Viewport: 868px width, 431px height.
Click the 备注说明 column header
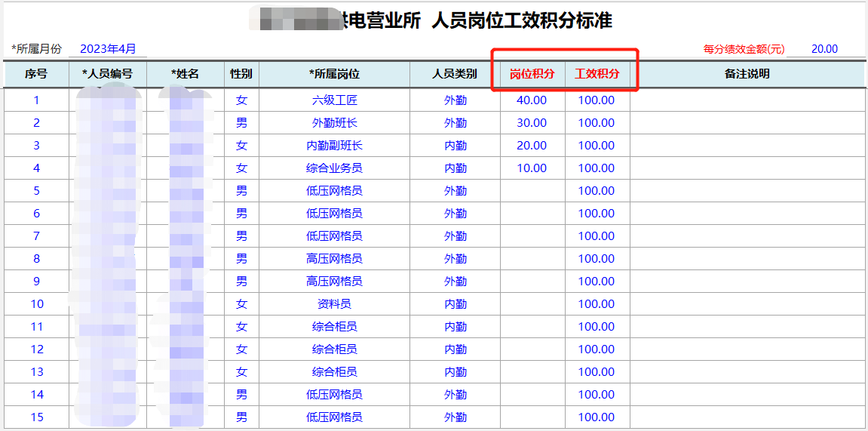(747, 74)
